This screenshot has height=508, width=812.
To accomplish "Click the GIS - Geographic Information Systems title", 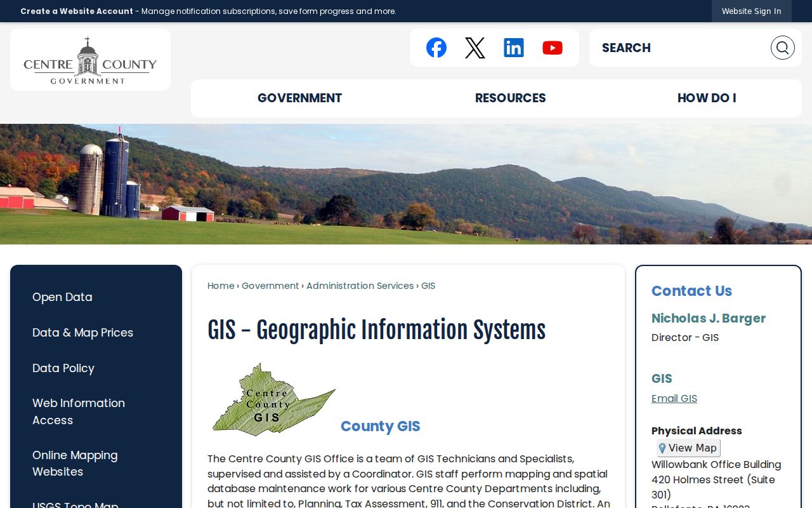I will point(376,330).
